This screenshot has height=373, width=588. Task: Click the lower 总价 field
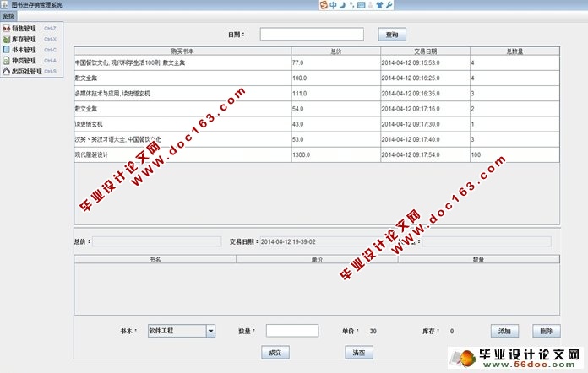(157, 241)
